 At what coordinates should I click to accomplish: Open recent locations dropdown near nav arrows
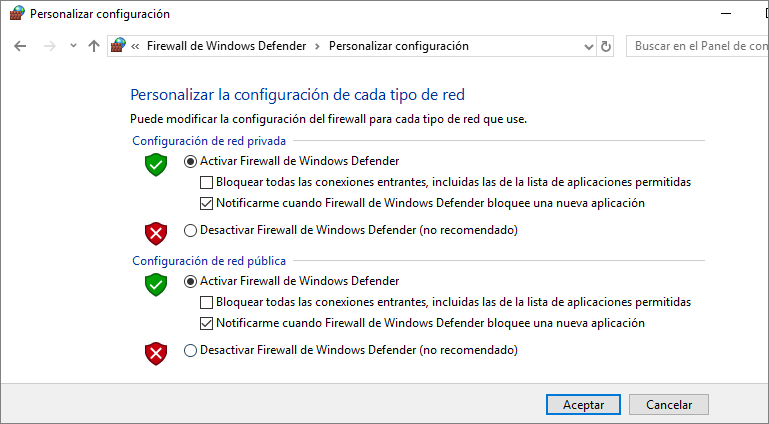(x=74, y=46)
